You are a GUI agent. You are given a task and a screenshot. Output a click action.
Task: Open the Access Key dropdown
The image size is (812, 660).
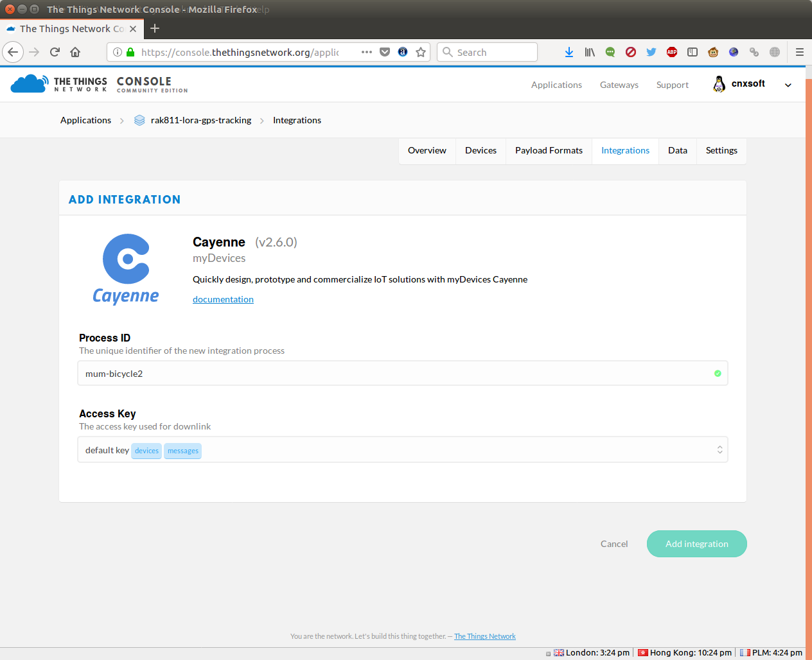403,449
